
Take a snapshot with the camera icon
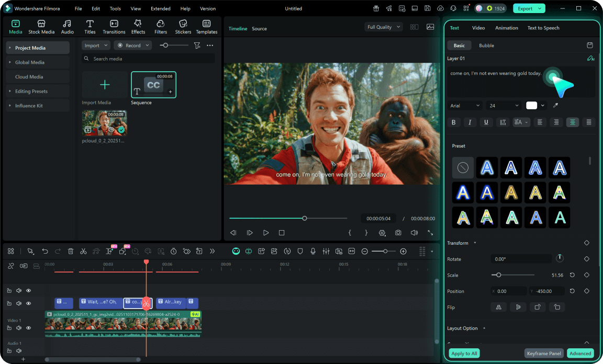coord(398,233)
